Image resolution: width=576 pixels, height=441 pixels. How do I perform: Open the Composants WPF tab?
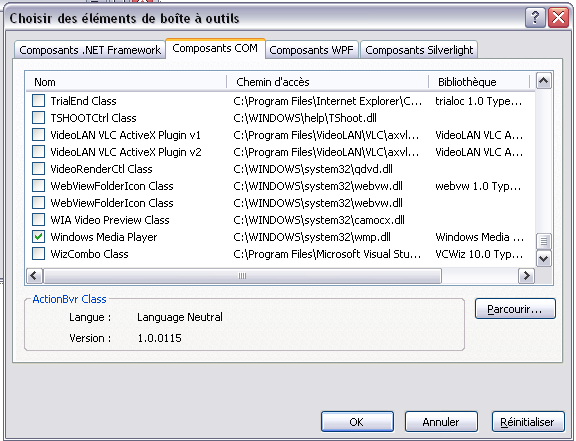point(312,50)
